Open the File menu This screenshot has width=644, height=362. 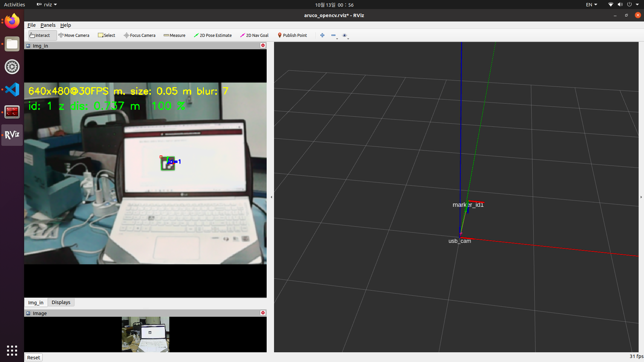pyautogui.click(x=32, y=25)
